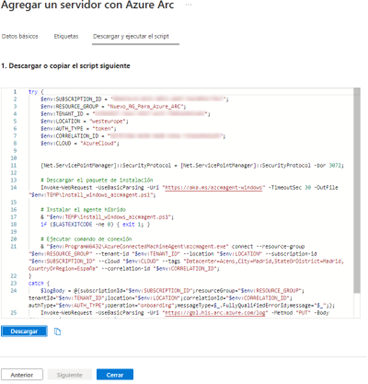The image size is (368, 384).
Task: Click the $env:RESOURCE_GROUP line
Action: click(113, 106)
